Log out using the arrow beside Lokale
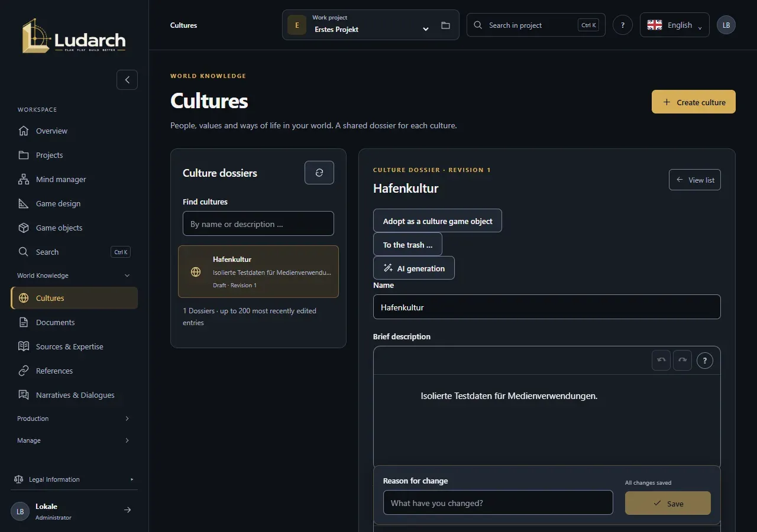 127,510
